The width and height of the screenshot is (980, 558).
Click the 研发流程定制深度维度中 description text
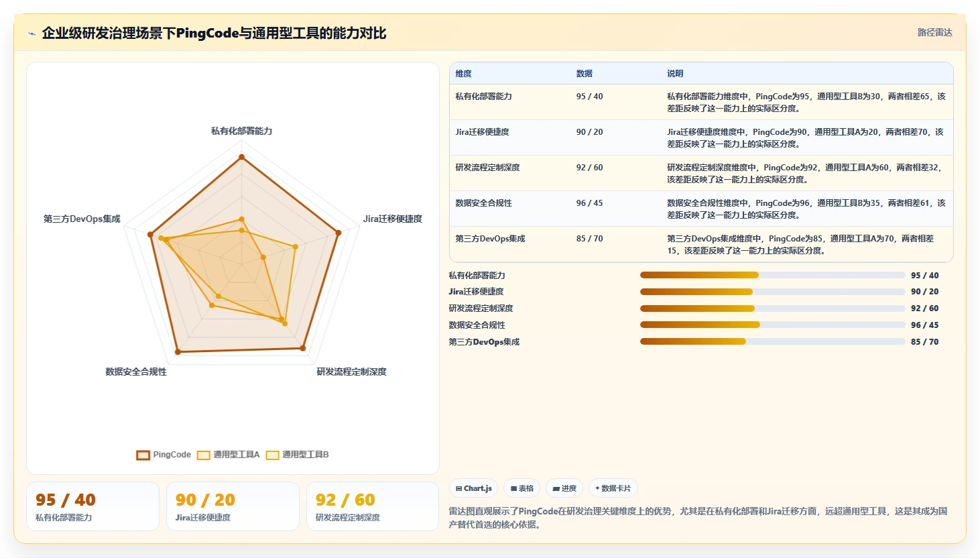804,174
